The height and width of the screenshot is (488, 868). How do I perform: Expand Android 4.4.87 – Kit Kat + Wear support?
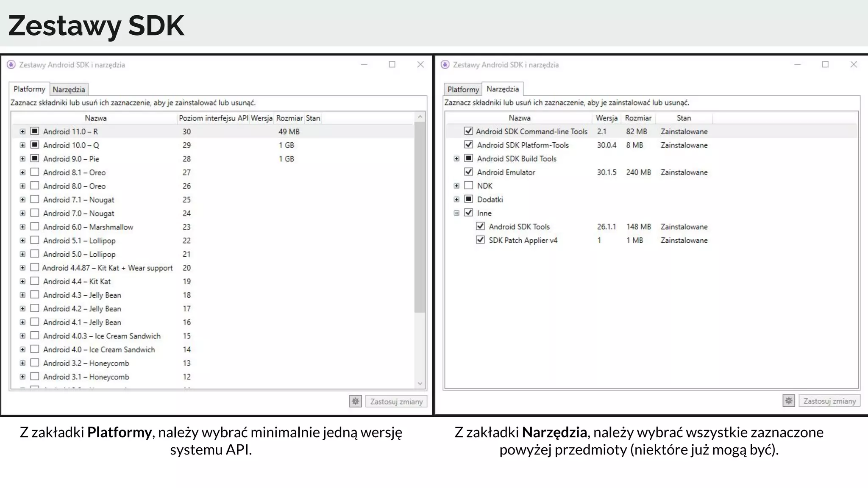[22, 268]
